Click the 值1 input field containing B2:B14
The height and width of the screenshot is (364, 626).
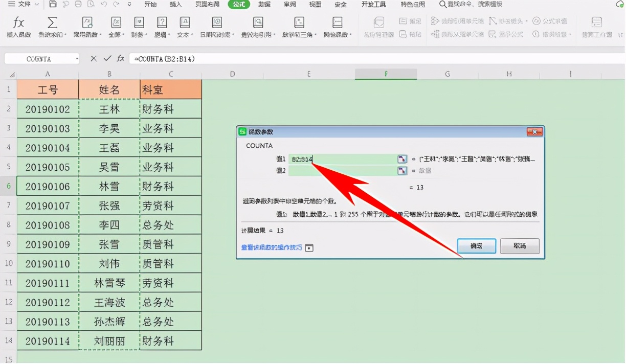coord(343,160)
